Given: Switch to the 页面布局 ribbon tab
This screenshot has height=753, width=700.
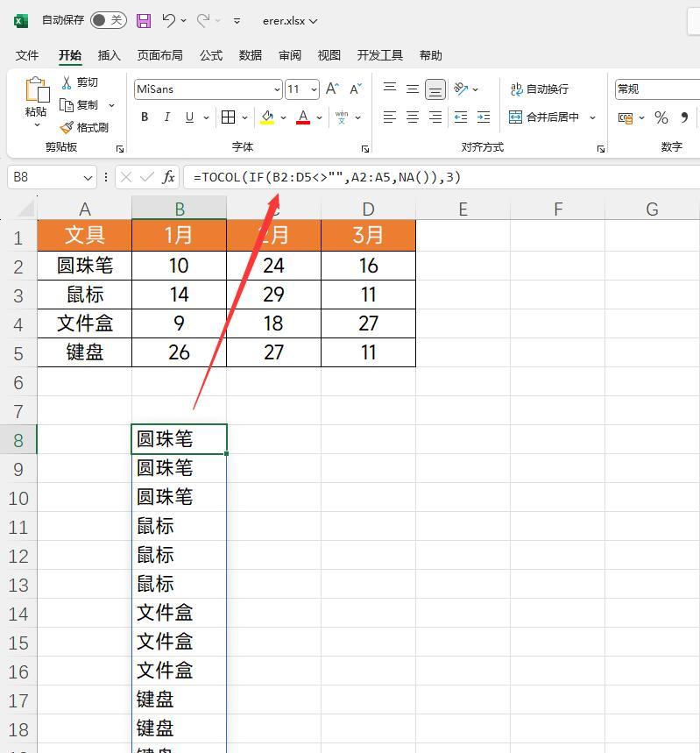Looking at the screenshot, I should click(159, 55).
